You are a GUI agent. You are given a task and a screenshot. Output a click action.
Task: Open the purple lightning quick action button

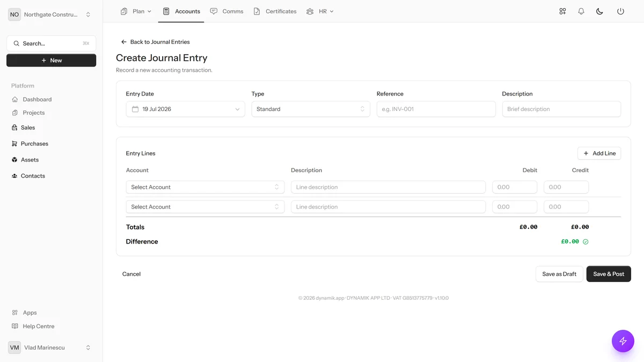(623, 341)
